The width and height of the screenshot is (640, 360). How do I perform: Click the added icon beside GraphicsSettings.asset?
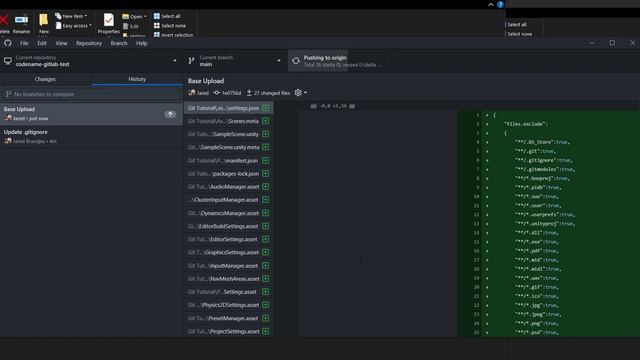click(x=266, y=252)
